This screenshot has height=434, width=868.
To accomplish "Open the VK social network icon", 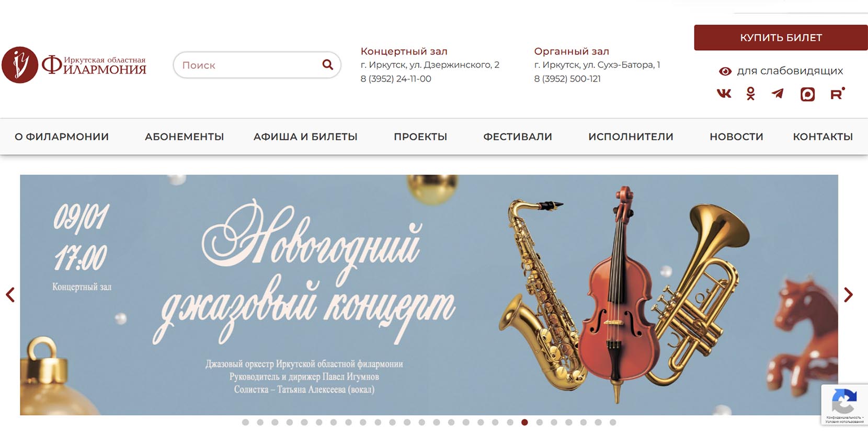I will pyautogui.click(x=724, y=94).
